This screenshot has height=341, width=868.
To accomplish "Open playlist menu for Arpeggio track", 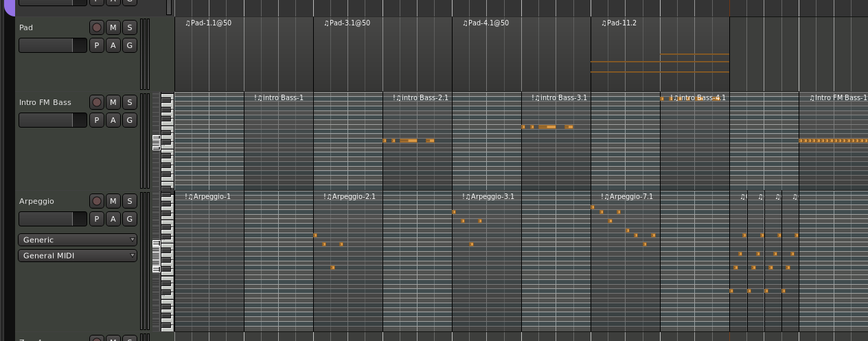I will coord(97,219).
